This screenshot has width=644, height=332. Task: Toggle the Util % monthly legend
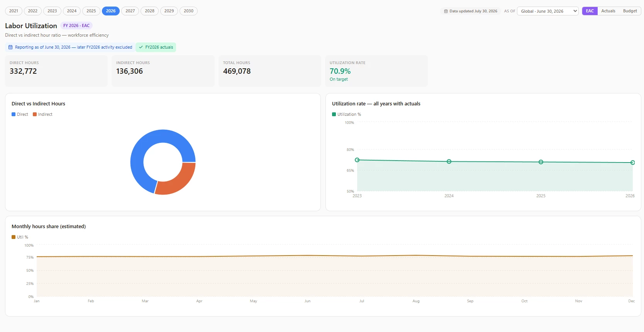[20, 237]
